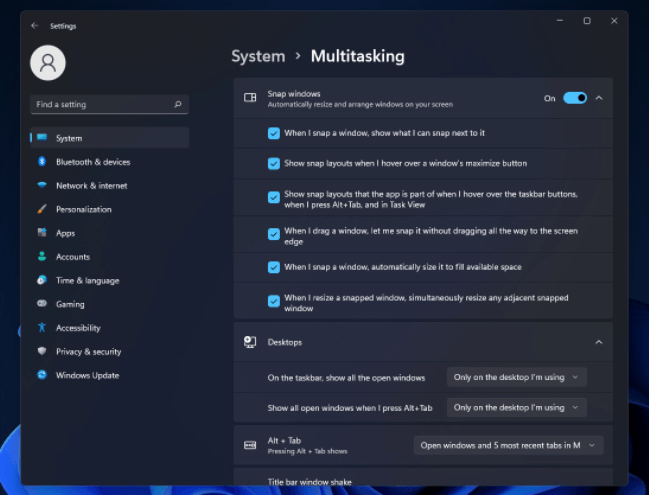Open Accessibility settings
This screenshot has width=649, height=495.
click(110, 328)
